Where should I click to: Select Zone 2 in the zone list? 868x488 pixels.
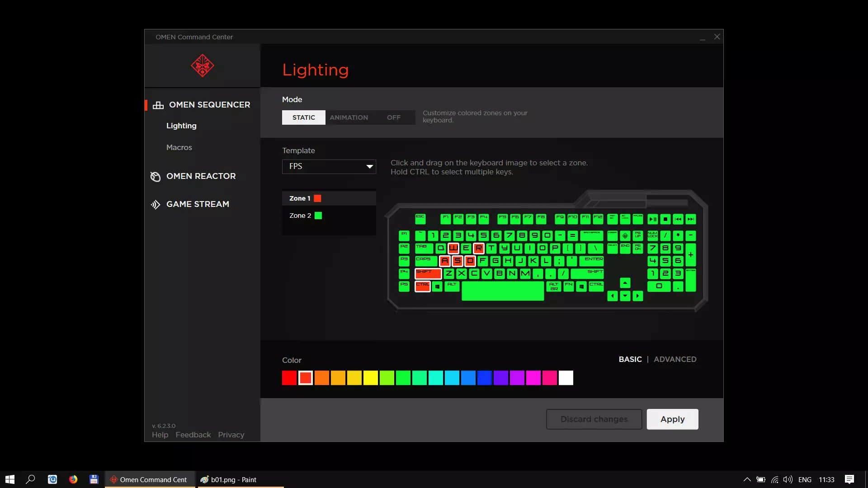[329, 216]
